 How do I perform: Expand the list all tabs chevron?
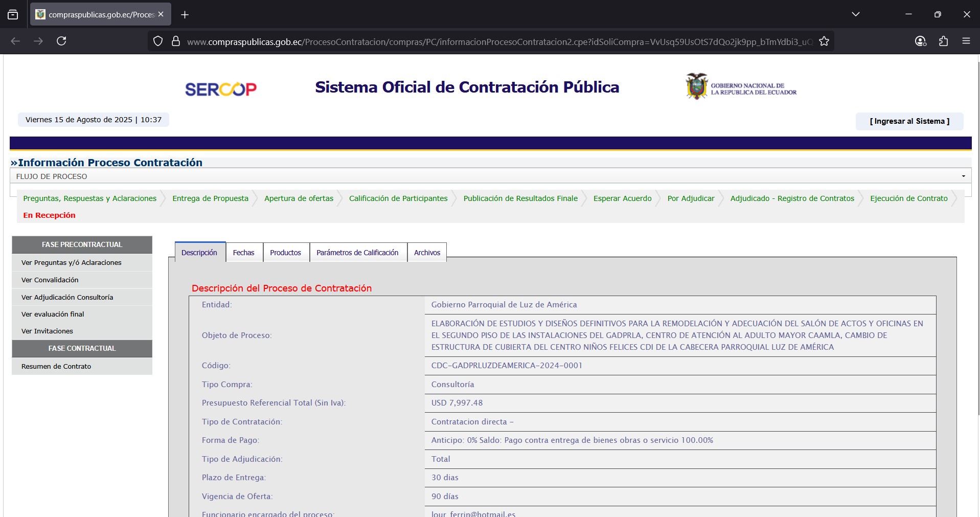pyautogui.click(x=855, y=14)
